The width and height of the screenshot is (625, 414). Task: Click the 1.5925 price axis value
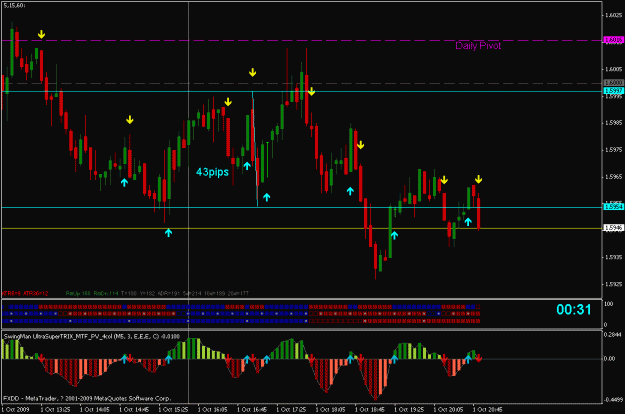(613, 285)
